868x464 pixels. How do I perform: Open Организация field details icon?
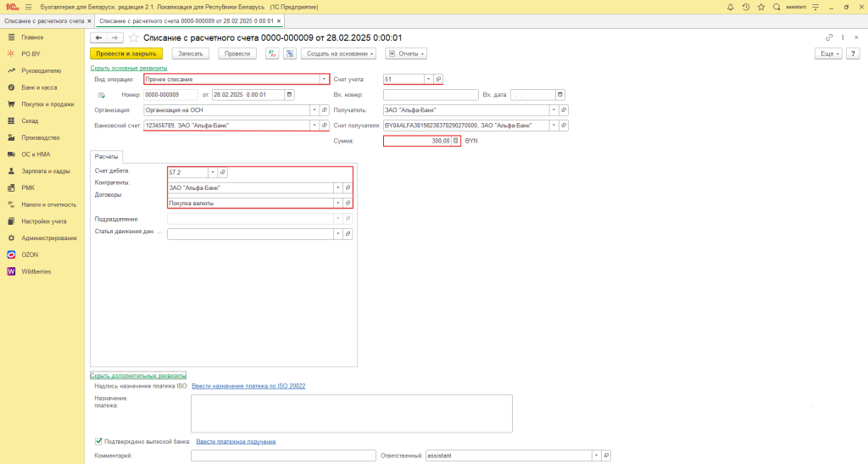pyautogui.click(x=325, y=110)
